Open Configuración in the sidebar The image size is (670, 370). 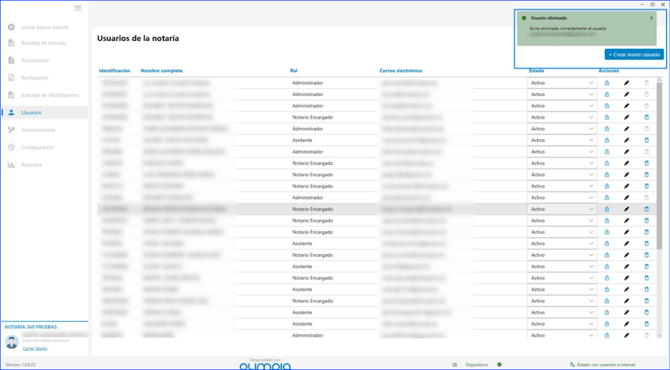pos(38,147)
